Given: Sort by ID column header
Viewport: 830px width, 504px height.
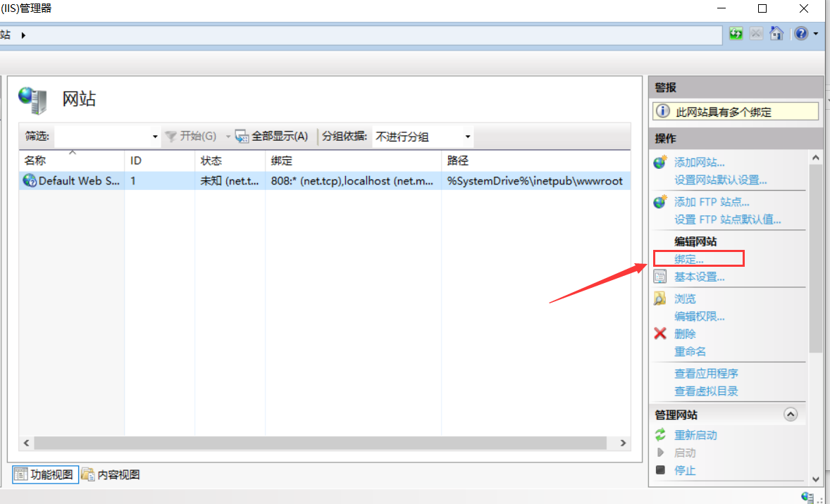Looking at the screenshot, I should [x=159, y=160].
